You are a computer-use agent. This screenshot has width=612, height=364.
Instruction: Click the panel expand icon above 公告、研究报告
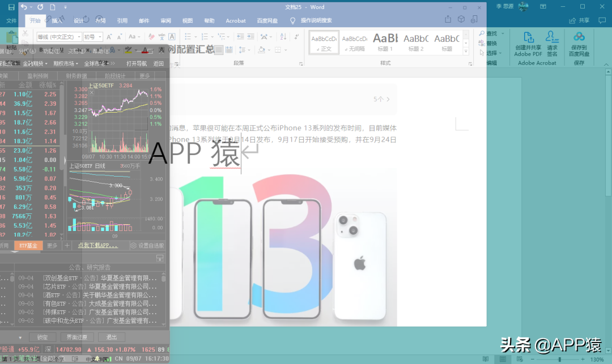(160, 258)
